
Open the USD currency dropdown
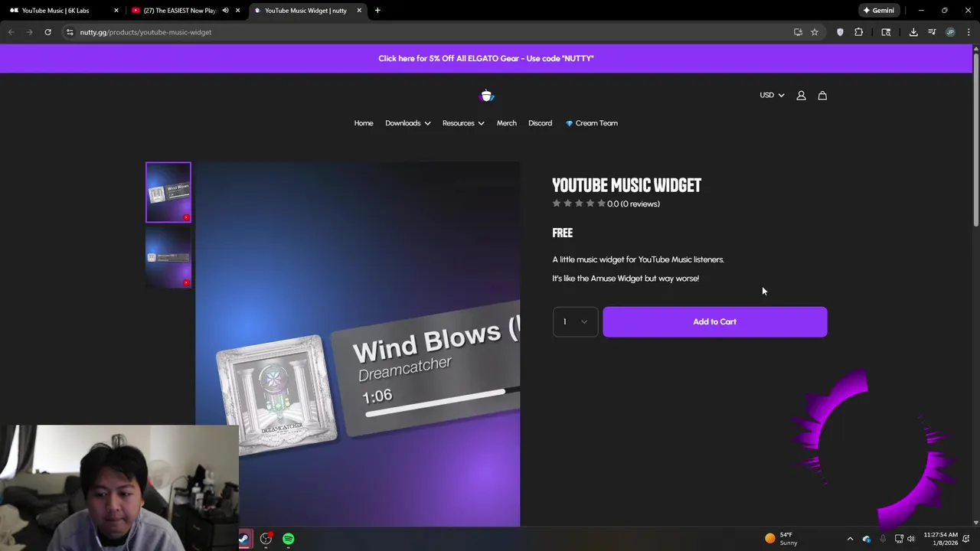[x=772, y=96]
